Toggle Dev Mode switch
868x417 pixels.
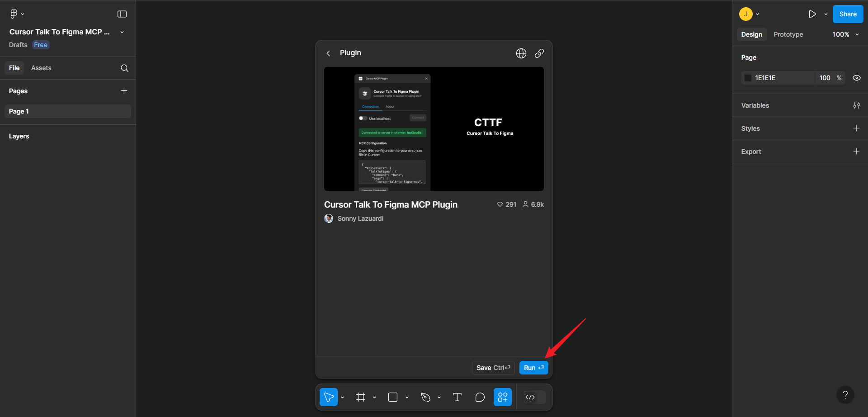tap(535, 397)
